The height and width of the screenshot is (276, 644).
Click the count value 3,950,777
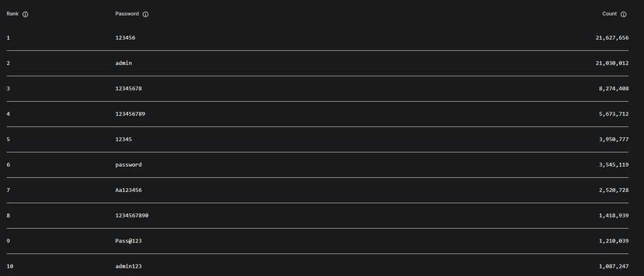tap(614, 139)
